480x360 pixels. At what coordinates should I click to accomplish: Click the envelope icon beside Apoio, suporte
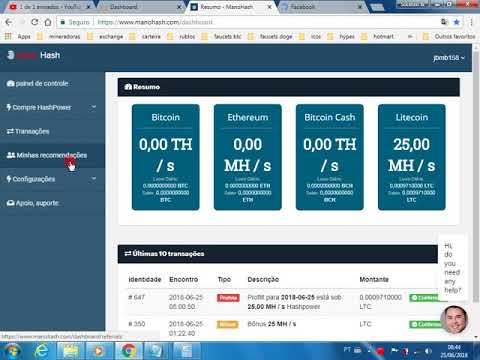point(11,203)
